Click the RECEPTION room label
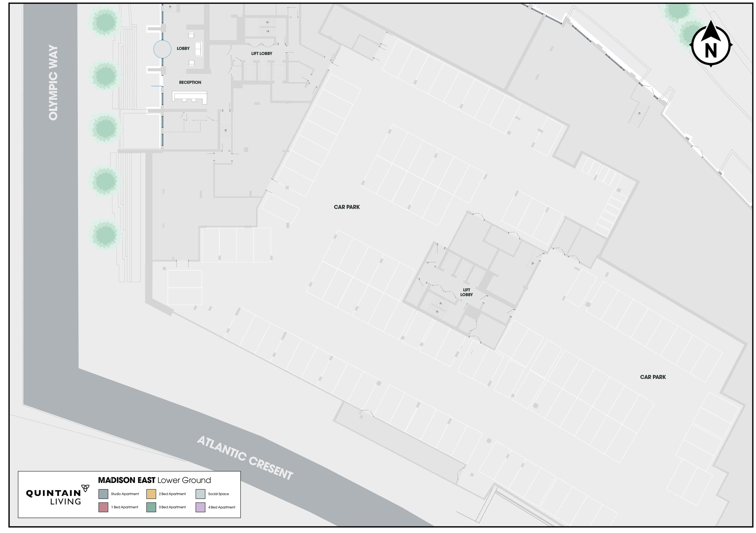Viewport: 756px width, 533px height. pos(190,82)
